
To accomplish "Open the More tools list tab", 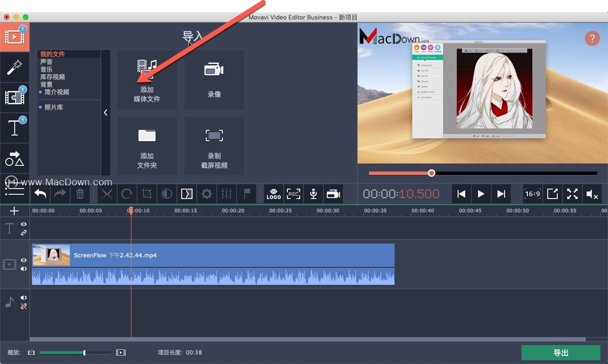I will point(15,189).
